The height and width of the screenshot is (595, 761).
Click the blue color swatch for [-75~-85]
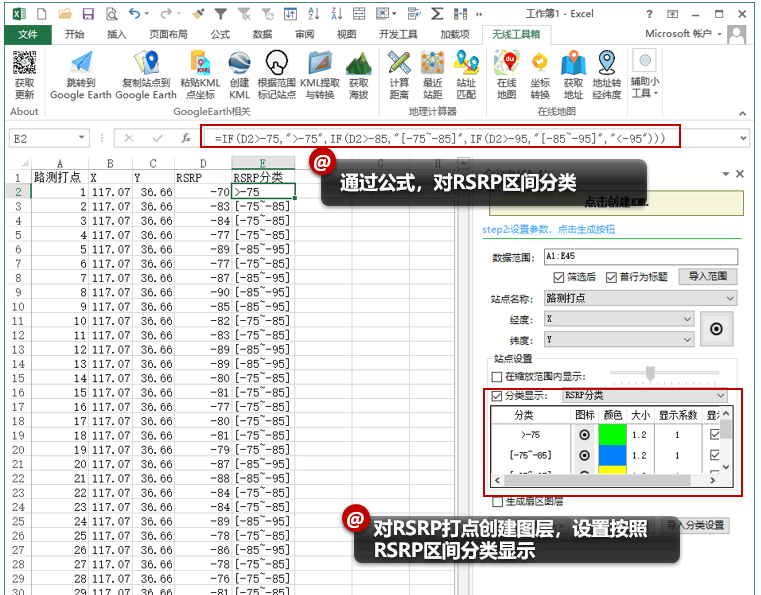612,455
